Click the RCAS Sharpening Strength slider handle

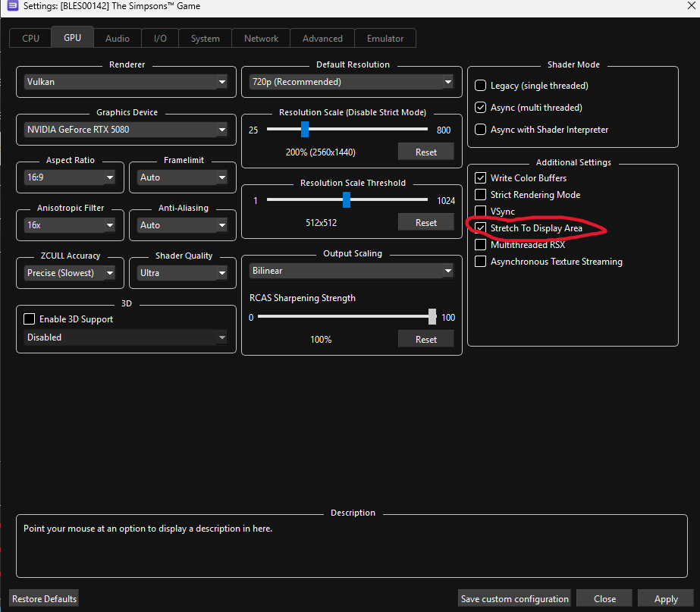click(432, 316)
